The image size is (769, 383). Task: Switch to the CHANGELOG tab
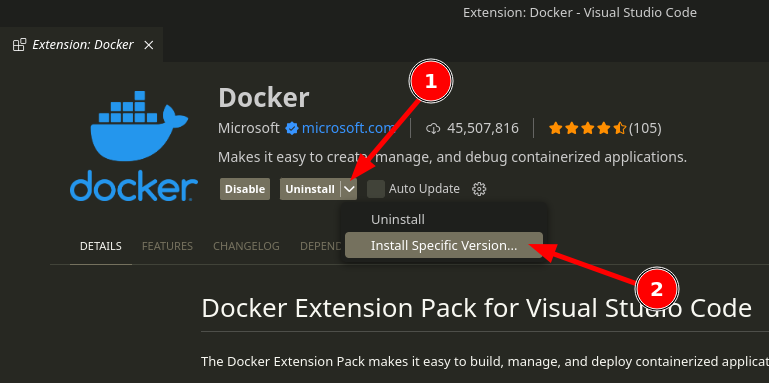tap(246, 246)
